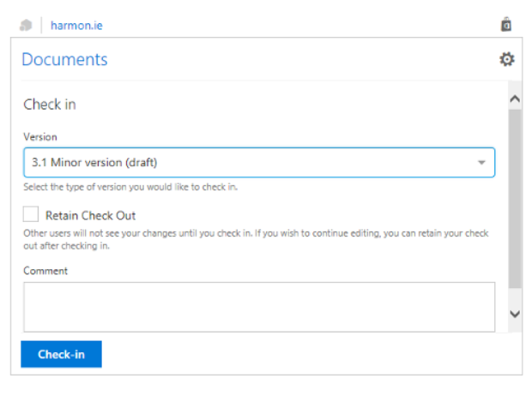This screenshot has height=396, width=532.
Task: Open settings via the gear icon
Action: coord(507,59)
